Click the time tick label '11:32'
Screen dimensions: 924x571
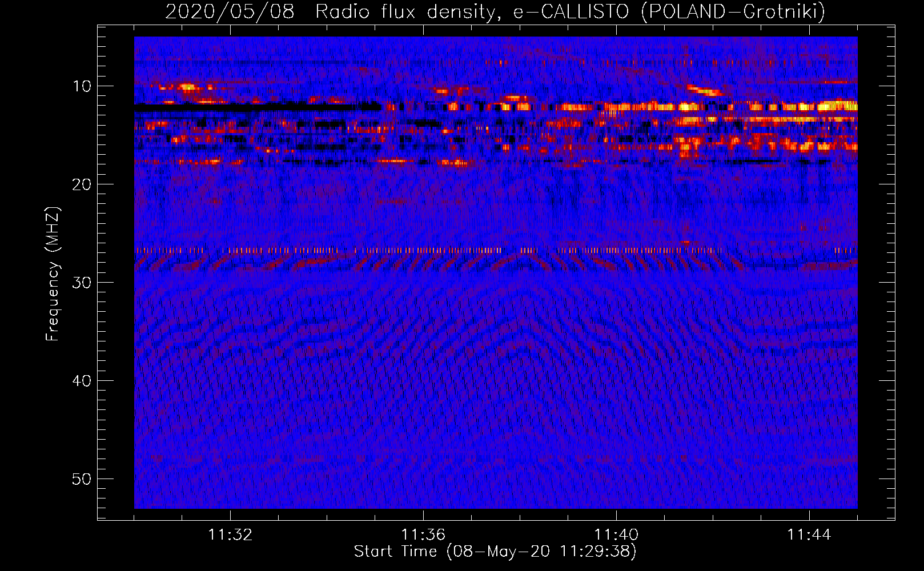click(x=230, y=535)
